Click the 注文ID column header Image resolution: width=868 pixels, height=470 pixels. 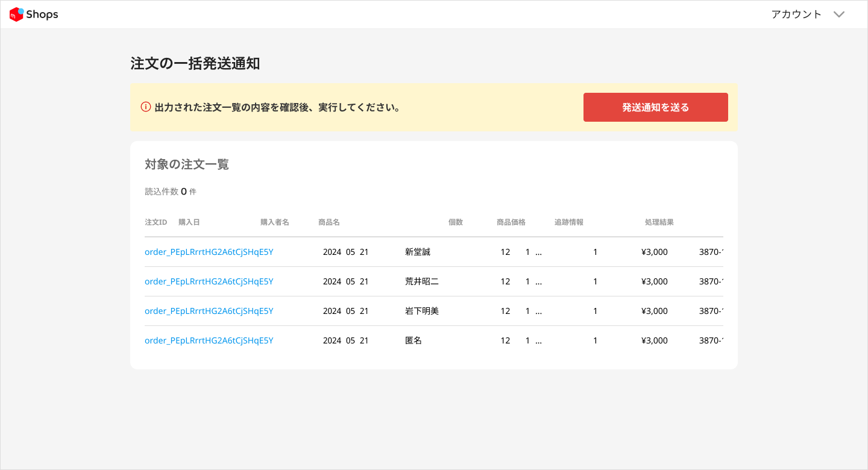[156, 222]
